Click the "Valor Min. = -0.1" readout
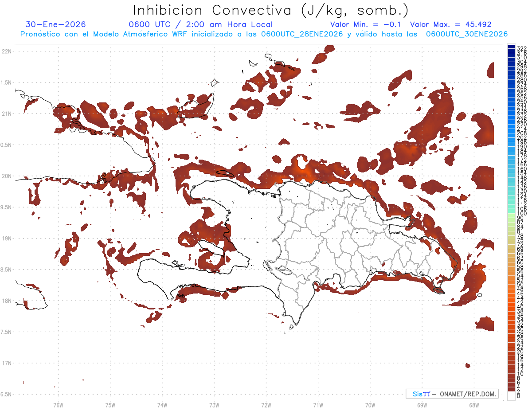The width and height of the screenshot is (532, 411). point(365,24)
